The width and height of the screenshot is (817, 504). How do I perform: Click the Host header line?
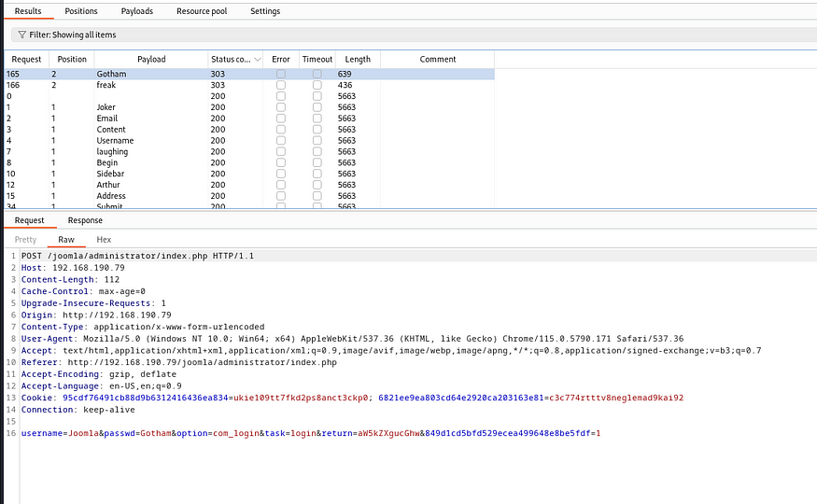pos(73,268)
